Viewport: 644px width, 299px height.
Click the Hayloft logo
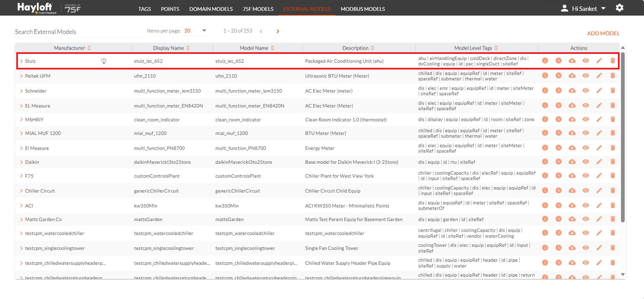(x=37, y=8)
